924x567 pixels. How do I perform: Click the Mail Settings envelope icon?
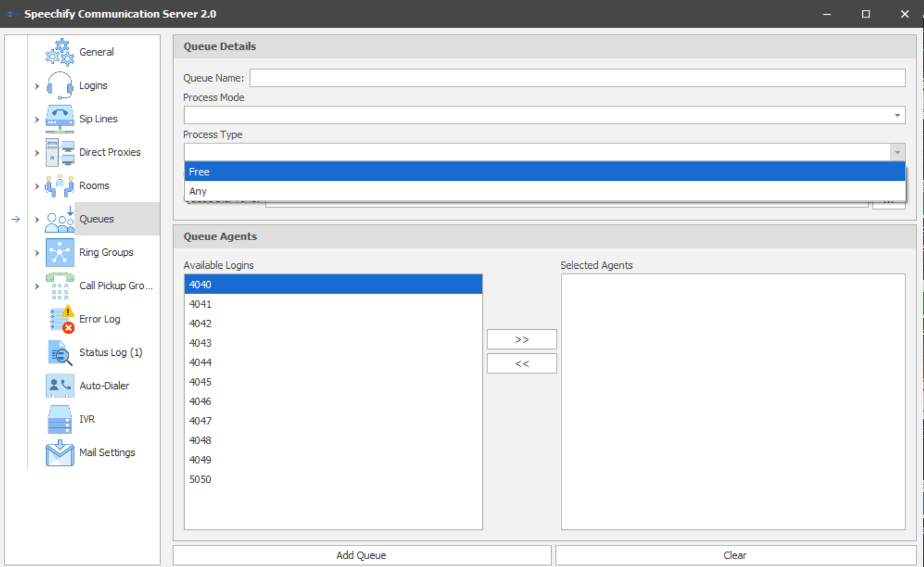[x=60, y=452]
